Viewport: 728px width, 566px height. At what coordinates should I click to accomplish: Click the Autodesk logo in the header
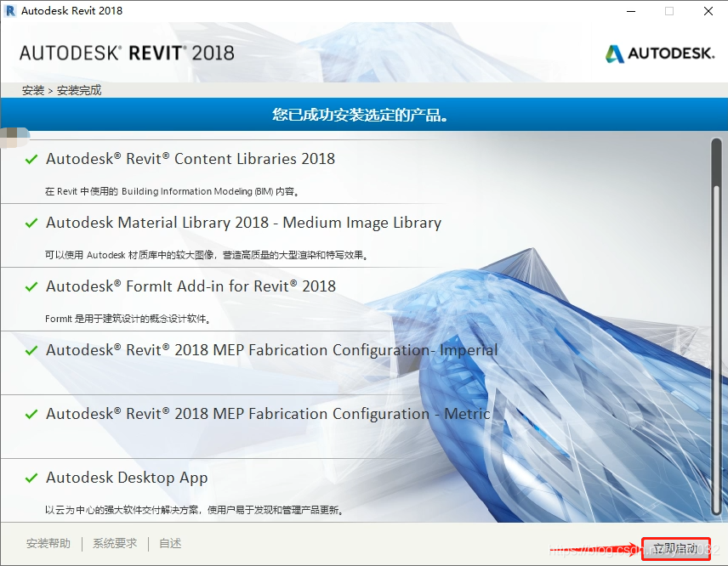[x=659, y=53]
